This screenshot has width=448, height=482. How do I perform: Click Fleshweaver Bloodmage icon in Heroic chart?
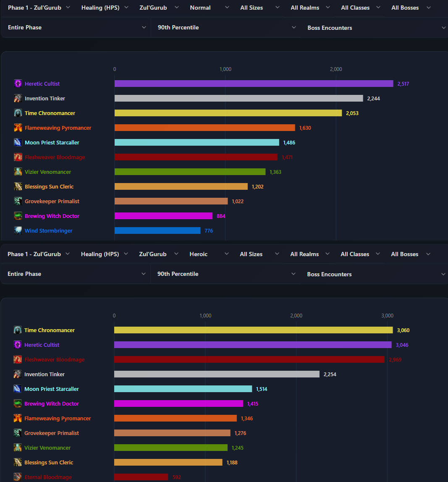pyautogui.click(x=18, y=359)
